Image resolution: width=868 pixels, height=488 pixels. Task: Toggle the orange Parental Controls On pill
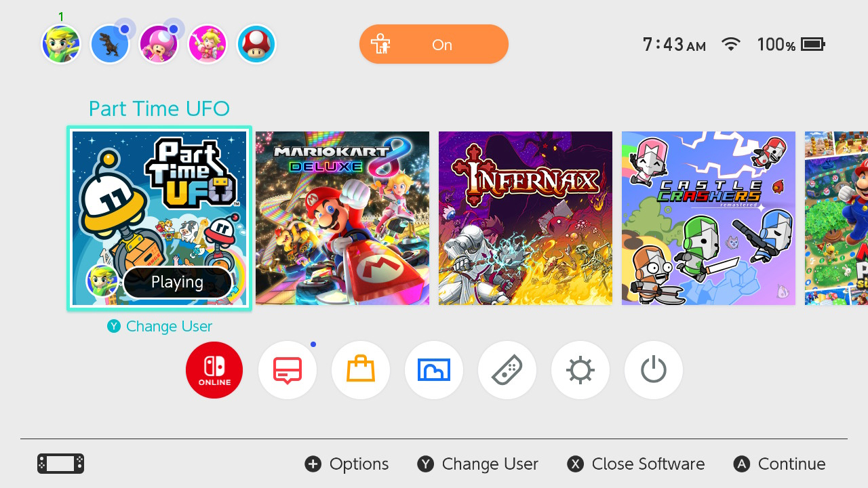pyautogui.click(x=434, y=44)
